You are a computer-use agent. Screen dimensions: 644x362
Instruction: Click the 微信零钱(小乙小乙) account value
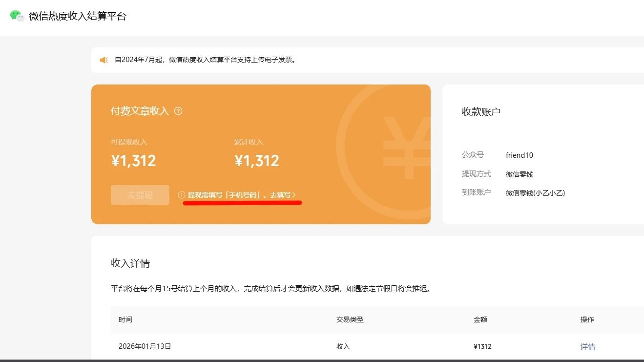click(x=535, y=193)
